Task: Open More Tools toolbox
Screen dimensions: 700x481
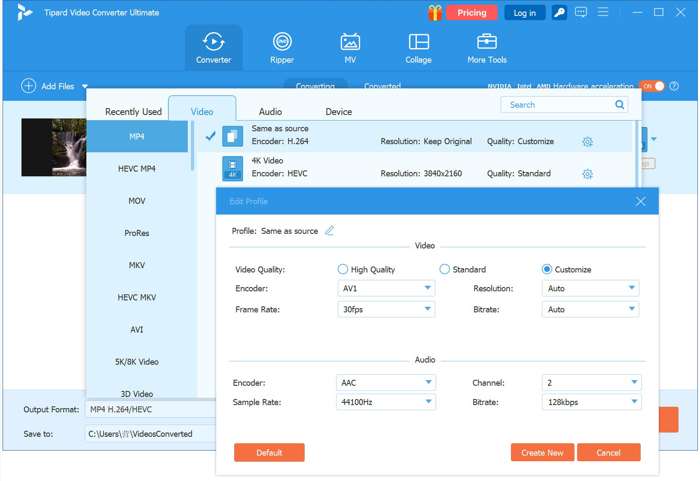Action: pyautogui.click(x=487, y=48)
